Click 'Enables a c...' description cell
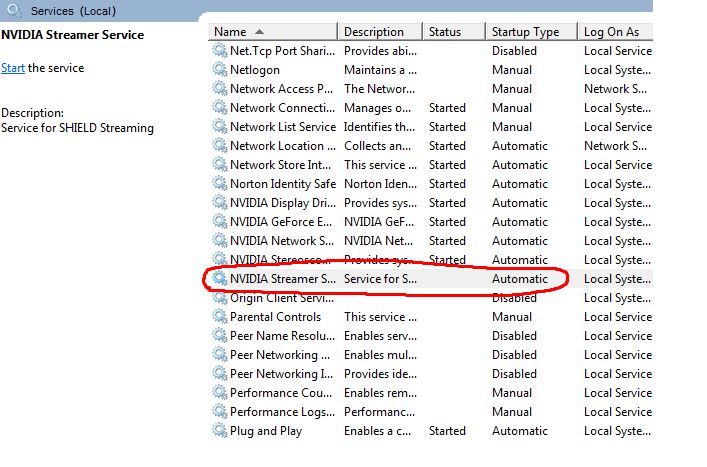The height and width of the screenshot is (467, 707). pos(377,431)
